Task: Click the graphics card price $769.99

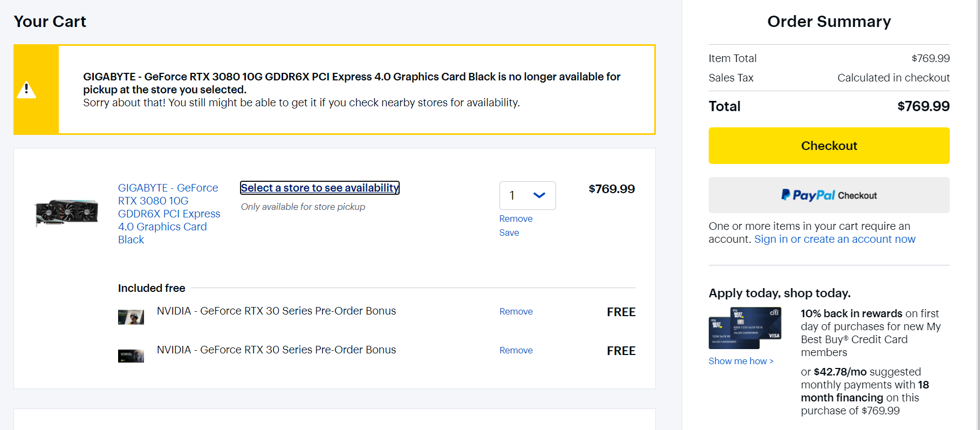Action: click(x=612, y=189)
